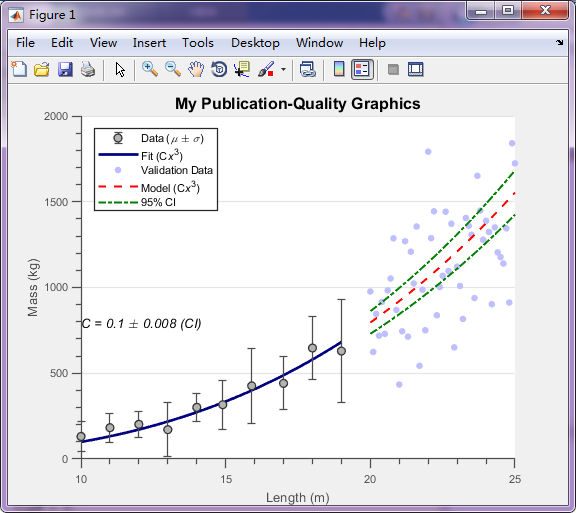Print the figure with the printer icon
This screenshot has height=513, width=576.
point(88,69)
